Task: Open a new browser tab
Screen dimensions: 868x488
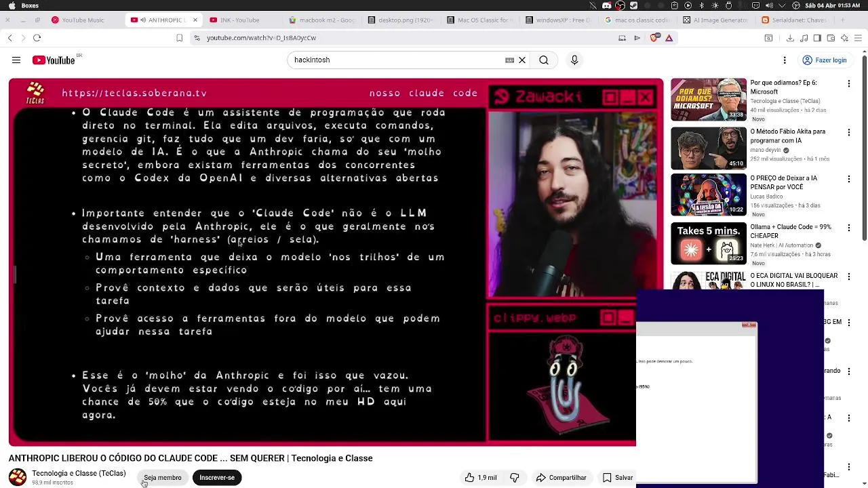Action: (843, 20)
